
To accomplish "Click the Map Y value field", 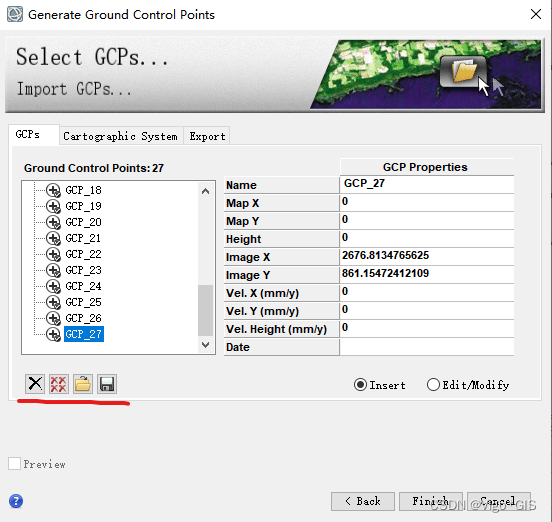I will click(x=427, y=220).
